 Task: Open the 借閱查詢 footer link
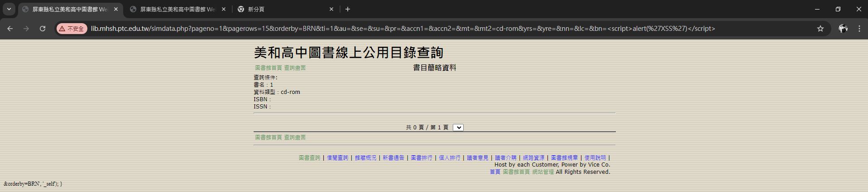pos(337,158)
